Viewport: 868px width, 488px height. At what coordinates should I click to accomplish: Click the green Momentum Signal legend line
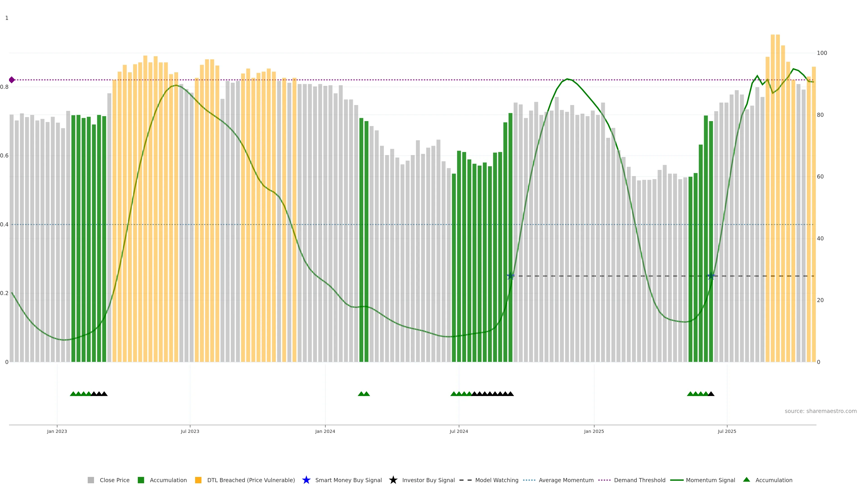677,480
